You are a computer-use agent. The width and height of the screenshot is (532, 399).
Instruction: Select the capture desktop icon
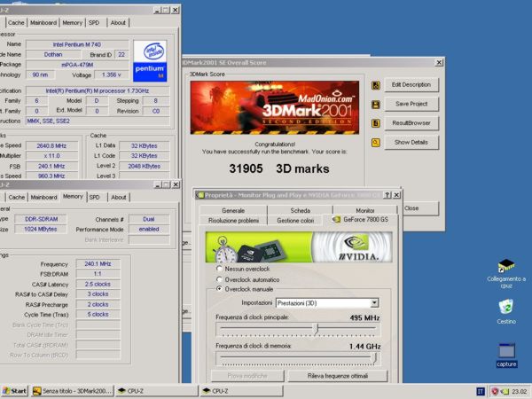506,352
